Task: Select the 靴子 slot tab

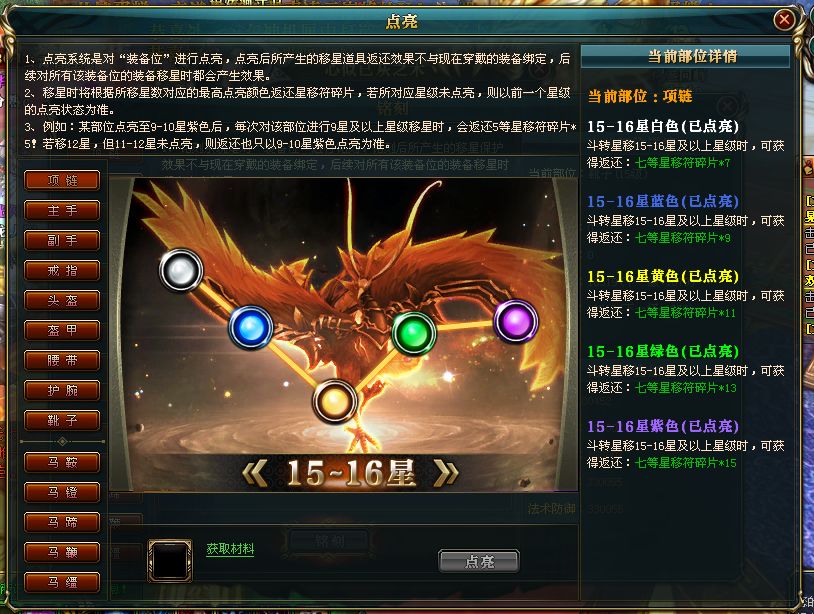Action: (x=62, y=420)
